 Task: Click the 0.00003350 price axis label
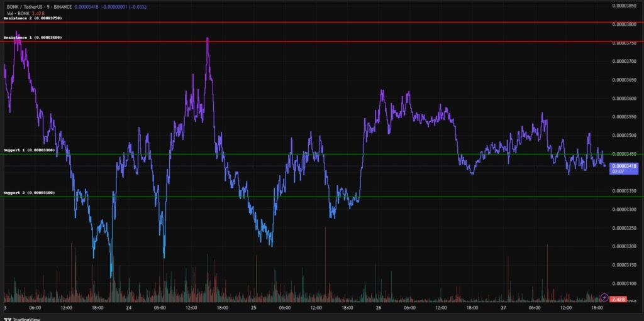625,191
